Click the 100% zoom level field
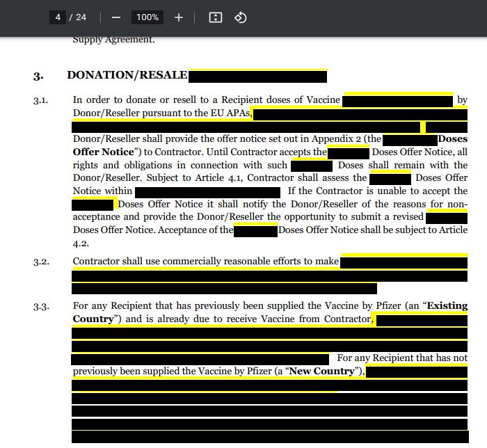Image resolution: width=487 pixels, height=448 pixels. pos(147,17)
